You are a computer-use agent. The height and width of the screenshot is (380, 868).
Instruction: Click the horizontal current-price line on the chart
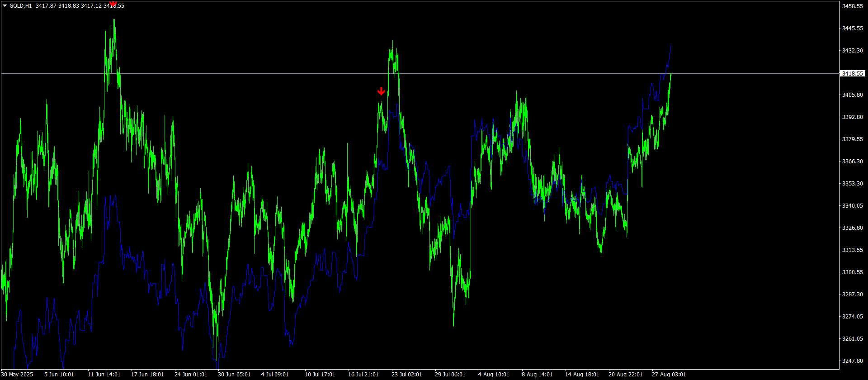[420, 73]
